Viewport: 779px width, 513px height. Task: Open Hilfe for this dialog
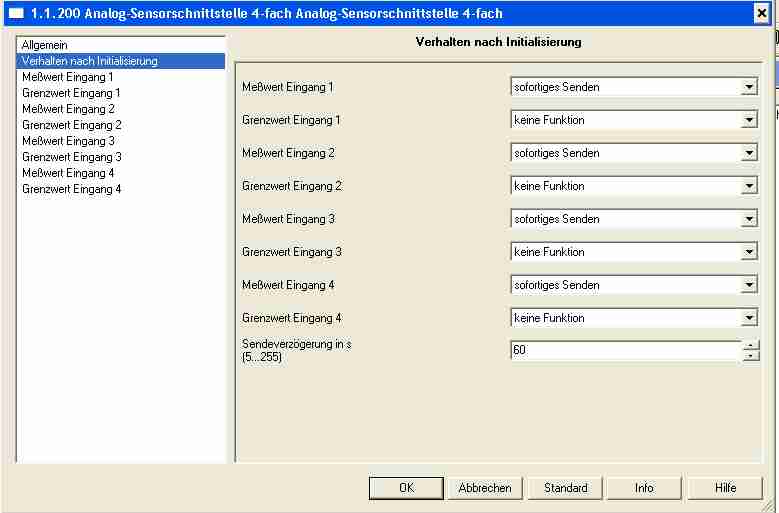[x=725, y=488]
